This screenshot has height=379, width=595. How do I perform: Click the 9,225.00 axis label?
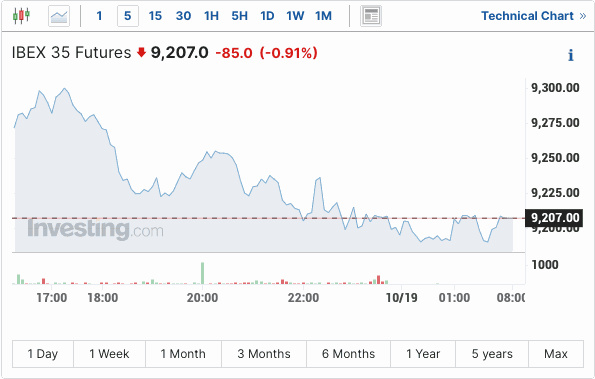point(555,192)
